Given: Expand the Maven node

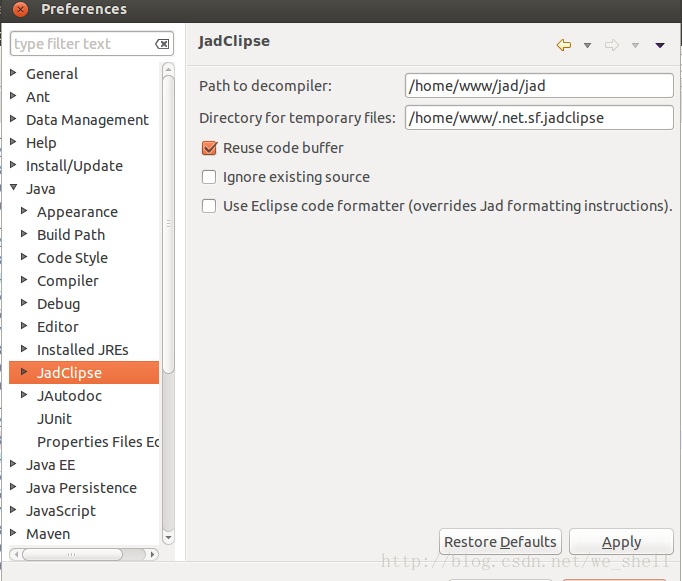Looking at the screenshot, I should click(13, 533).
